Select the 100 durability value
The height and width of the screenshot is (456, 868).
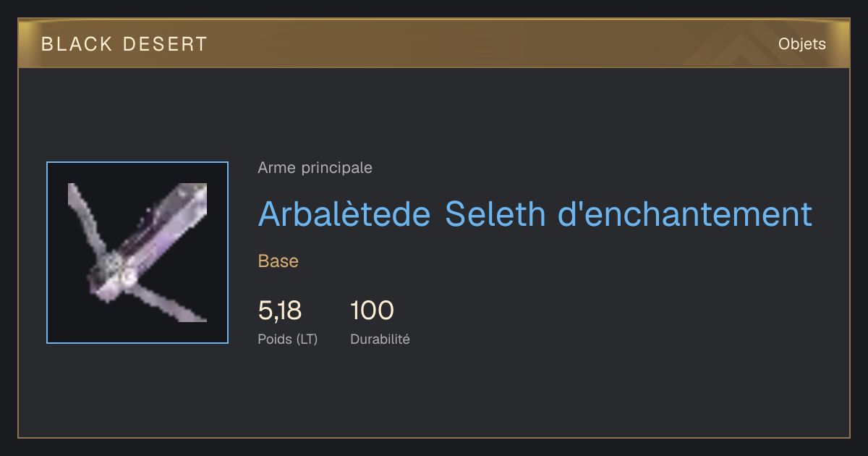tap(373, 311)
